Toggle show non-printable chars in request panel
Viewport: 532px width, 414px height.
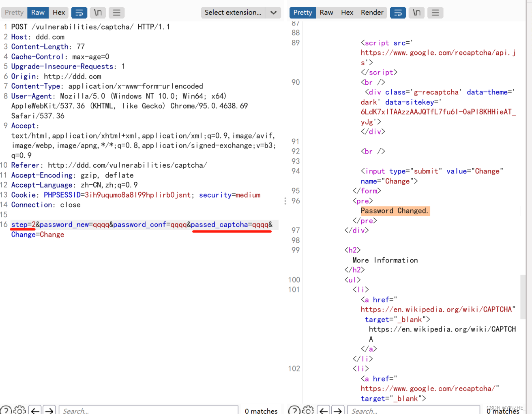click(x=98, y=13)
